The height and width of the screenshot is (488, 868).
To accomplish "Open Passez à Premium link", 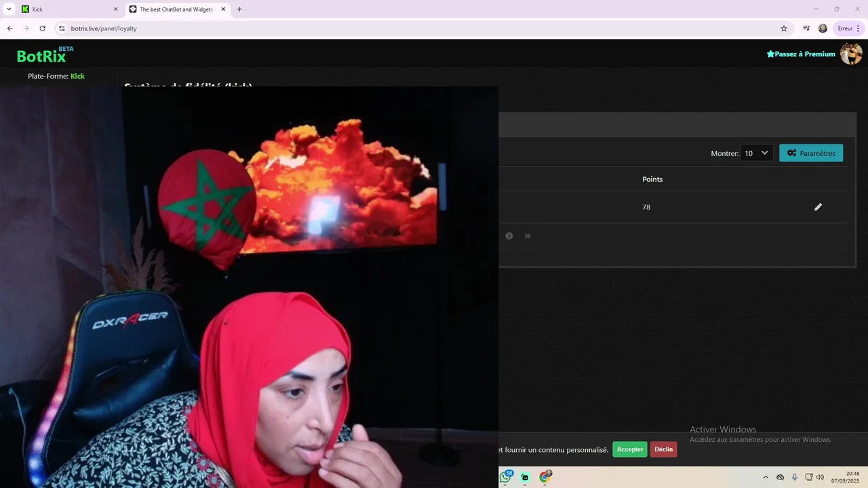I will point(801,54).
